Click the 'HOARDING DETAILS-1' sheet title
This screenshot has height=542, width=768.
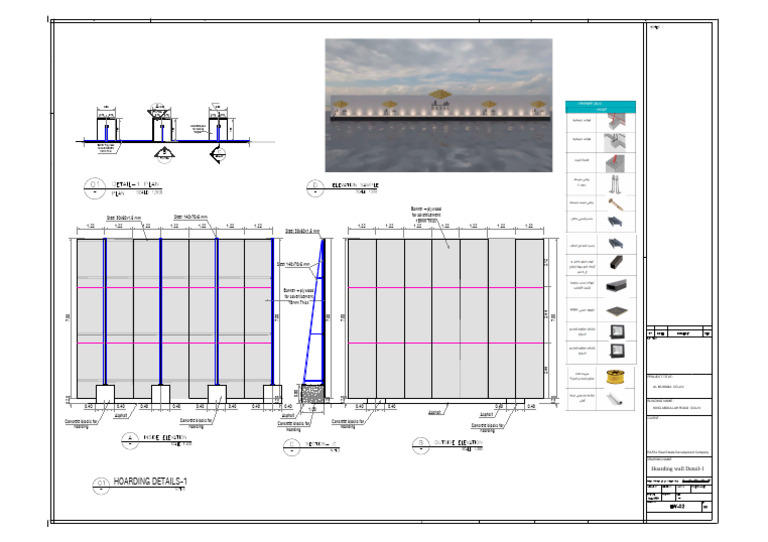[x=150, y=481]
